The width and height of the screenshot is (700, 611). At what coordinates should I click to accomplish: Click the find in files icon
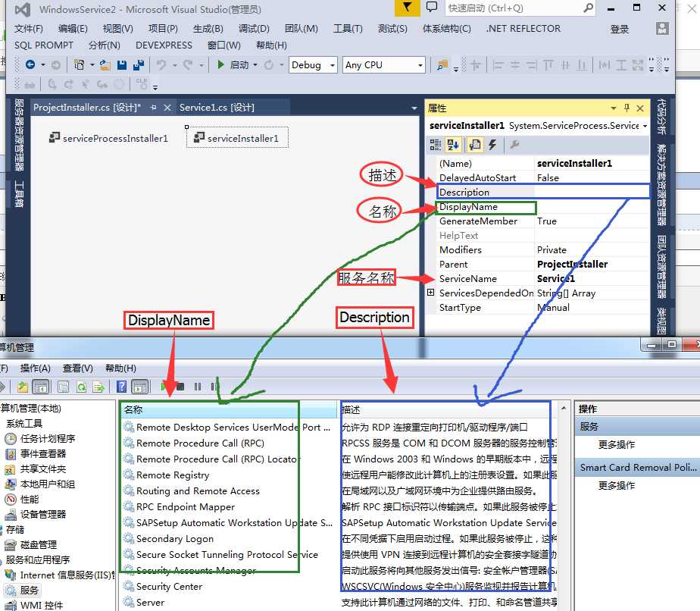442,65
